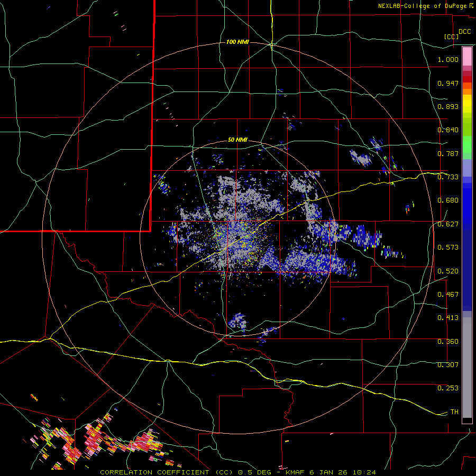Click the 0.253 scale value
476x476 pixels.
tap(448, 388)
